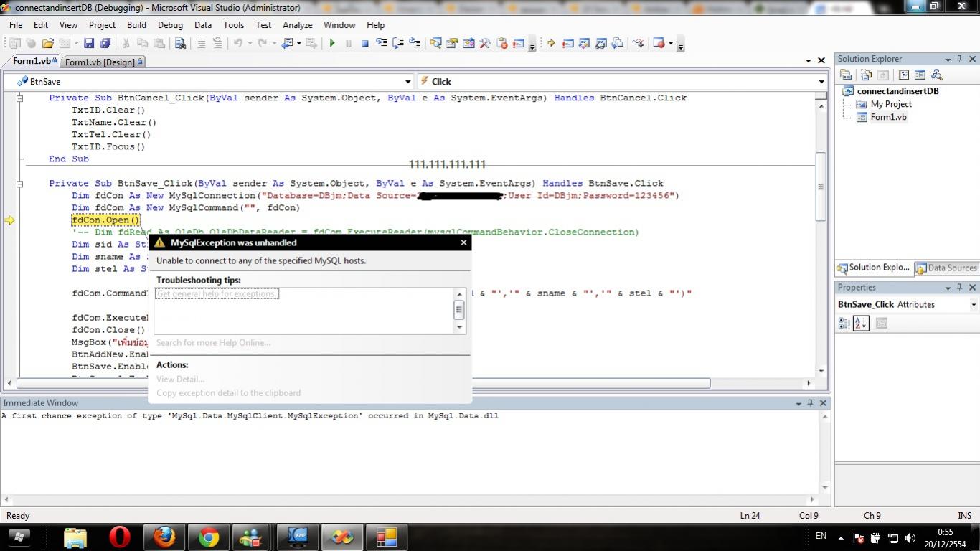Click the Show Next Statement yellow arrow icon

tap(551, 43)
